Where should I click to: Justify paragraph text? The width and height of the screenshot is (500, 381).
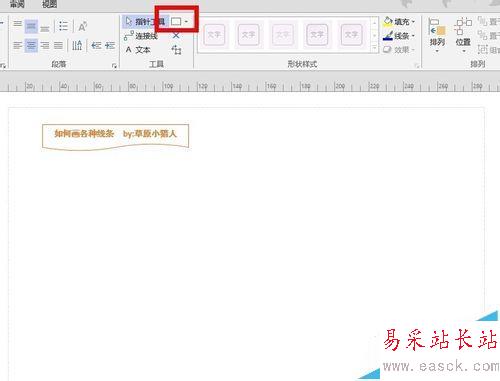pyautogui.click(x=58, y=45)
